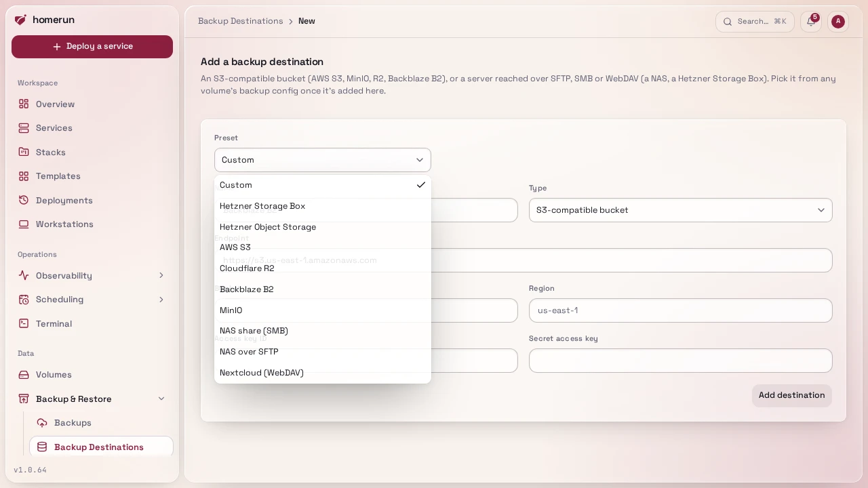This screenshot has height=488, width=868.
Task: Click the Add destination button
Action: click(792, 395)
